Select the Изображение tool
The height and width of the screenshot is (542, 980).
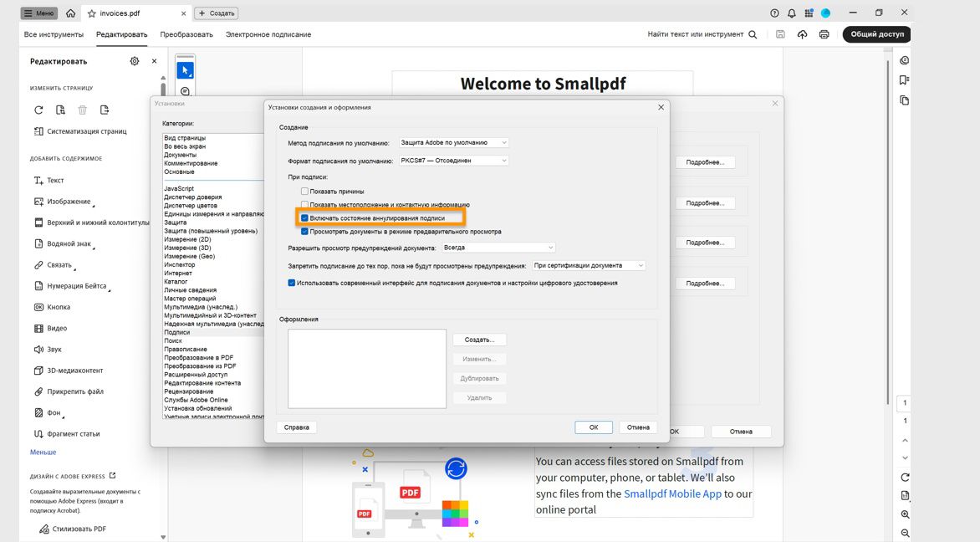point(63,202)
